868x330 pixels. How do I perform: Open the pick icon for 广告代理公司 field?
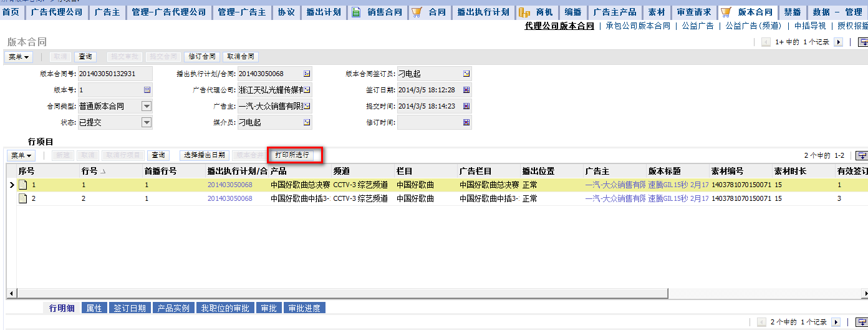click(x=307, y=90)
